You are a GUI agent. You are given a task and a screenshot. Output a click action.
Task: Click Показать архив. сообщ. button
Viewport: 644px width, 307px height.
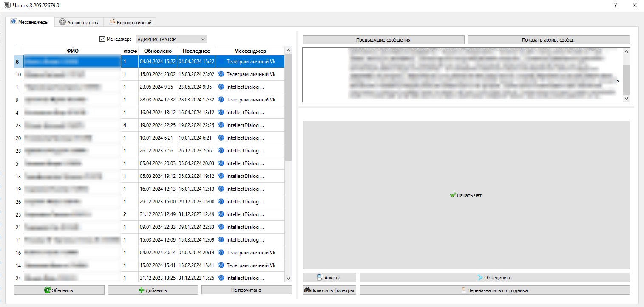click(x=548, y=39)
